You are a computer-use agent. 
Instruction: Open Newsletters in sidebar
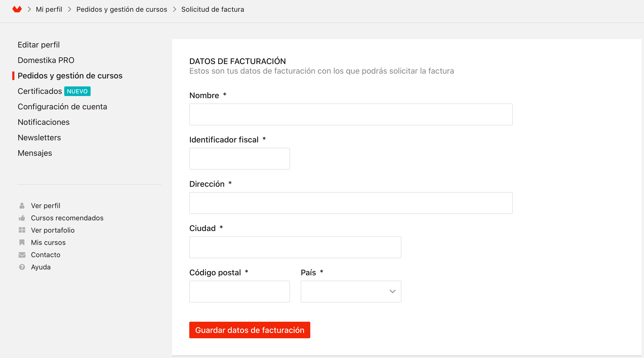point(39,138)
